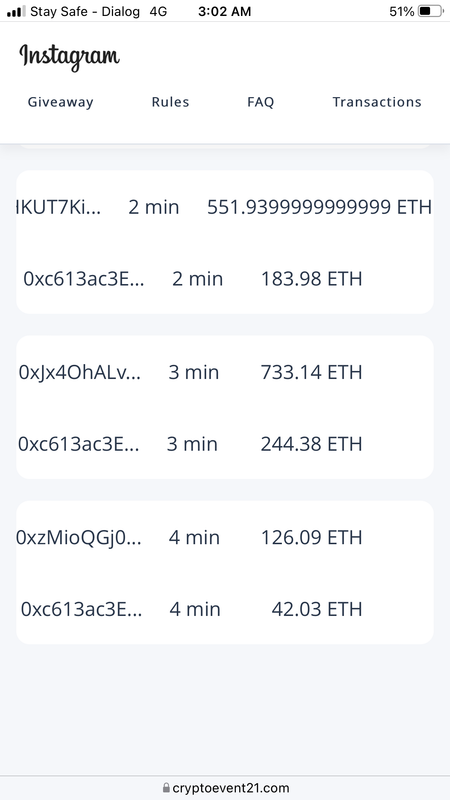The height and width of the screenshot is (800, 450).
Task: Tap the 3:02 AM clock in status bar
Action: coord(224,11)
